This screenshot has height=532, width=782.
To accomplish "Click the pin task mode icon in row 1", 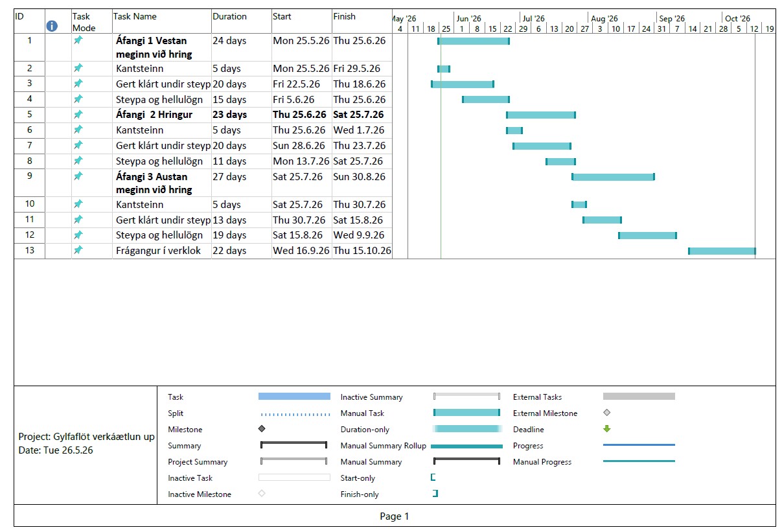I will point(78,40).
